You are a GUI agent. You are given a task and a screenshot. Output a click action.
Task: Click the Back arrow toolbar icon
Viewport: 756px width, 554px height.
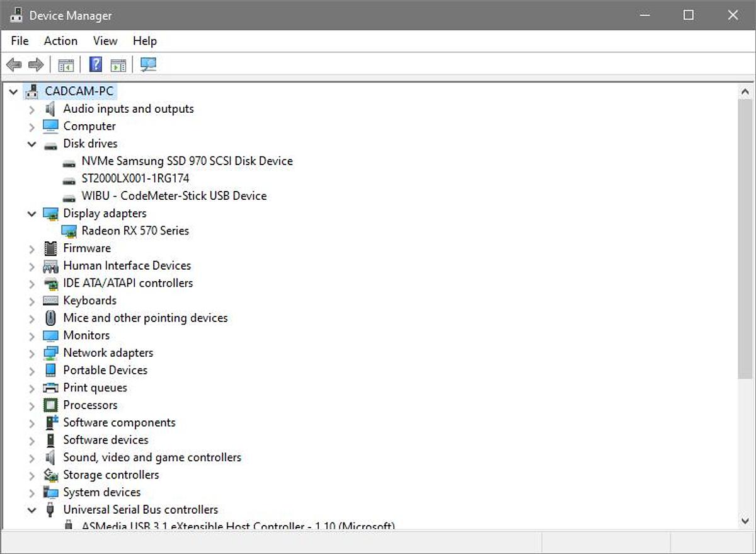pyautogui.click(x=14, y=65)
